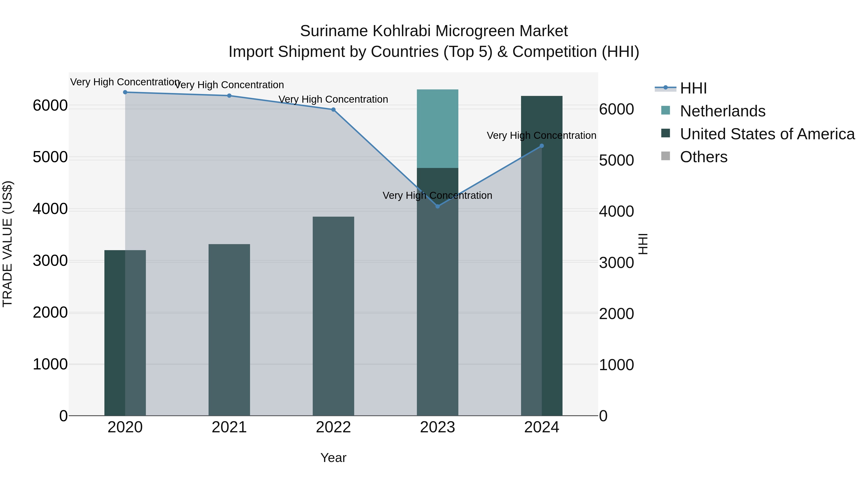Click 'Very High Concentration' label near 2023
Screen dimensions: 868x488
pyautogui.click(x=437, y=195)
